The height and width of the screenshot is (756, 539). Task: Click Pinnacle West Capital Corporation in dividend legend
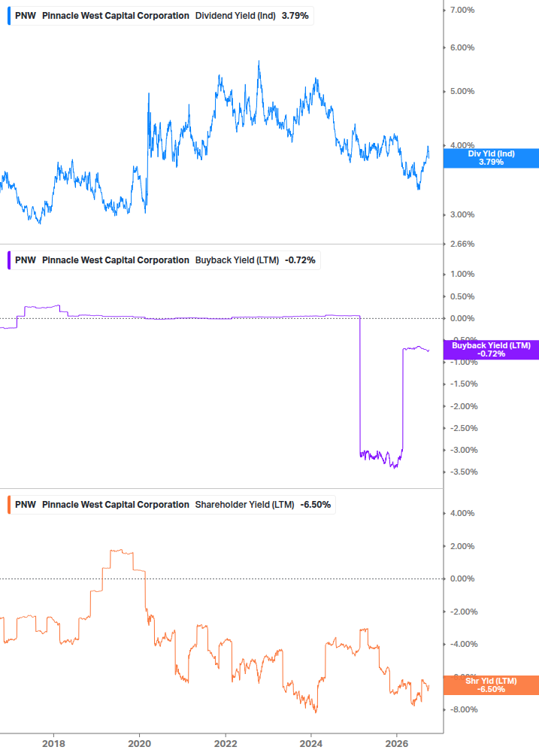116,16
